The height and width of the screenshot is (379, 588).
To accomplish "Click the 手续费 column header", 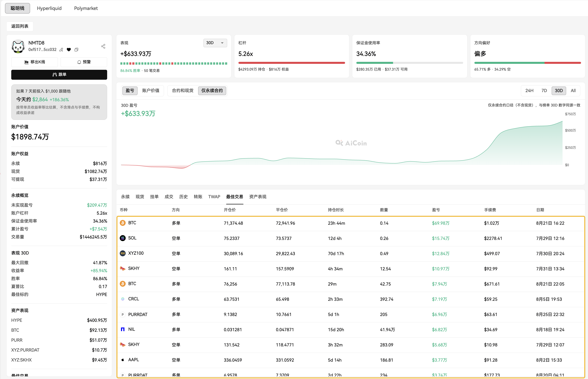I will pyautogui.click(x=490, y=210).
